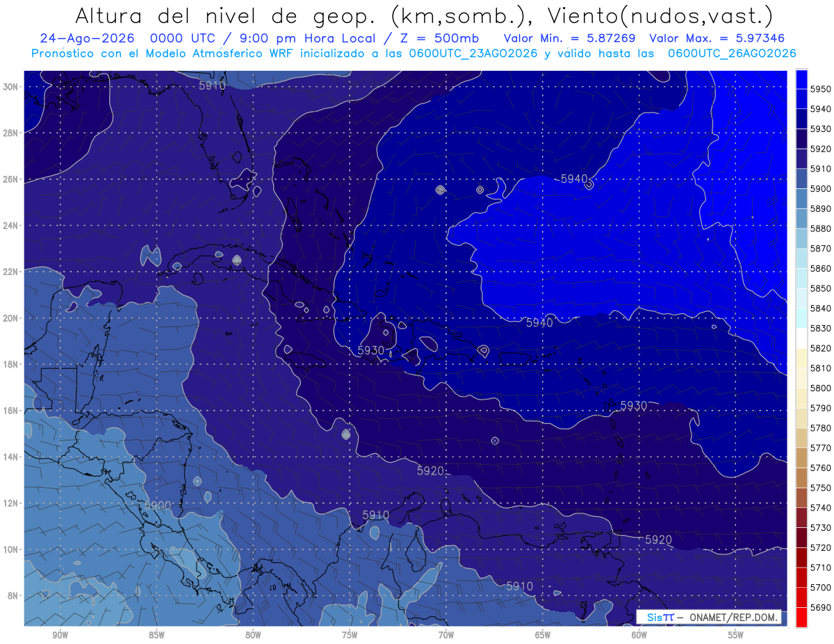Viewport: 834px width, 644px height.
Task: Select the dark maroon swatch between 5720 and 5730
Action: [801, 538]
